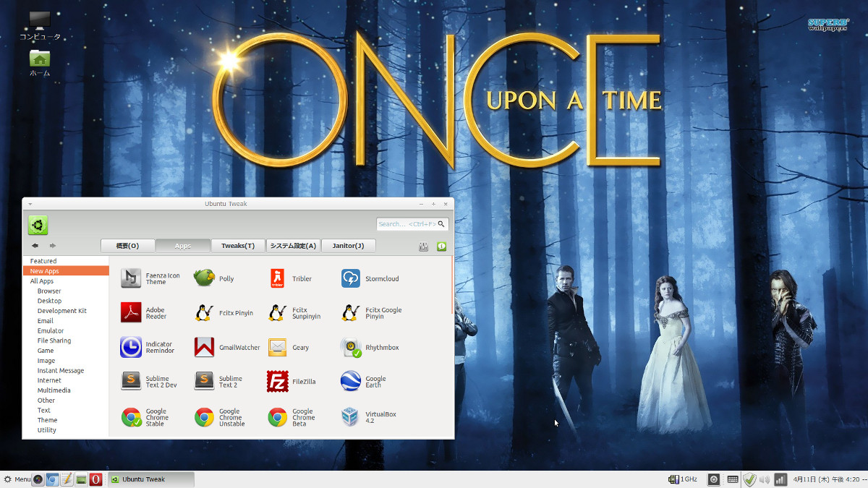Switch to the Tweaks(T) tab
Screen dimensions: 868x488
[238, 246]
